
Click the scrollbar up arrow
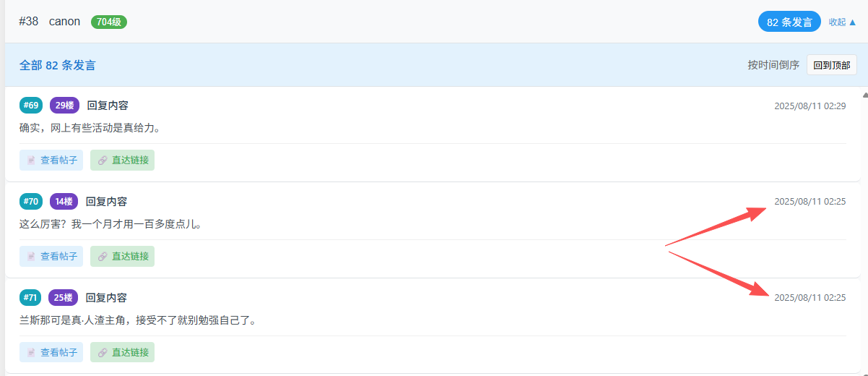point(864,95)
